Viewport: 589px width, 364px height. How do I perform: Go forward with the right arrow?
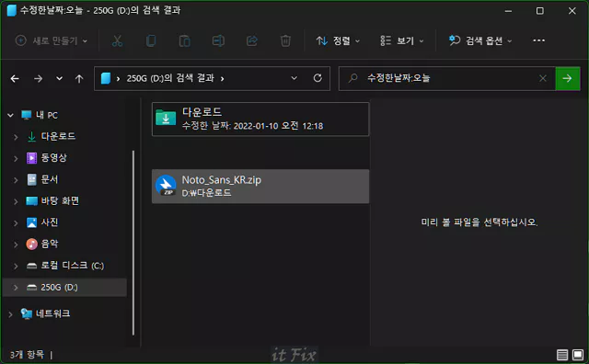coord(38,78)
